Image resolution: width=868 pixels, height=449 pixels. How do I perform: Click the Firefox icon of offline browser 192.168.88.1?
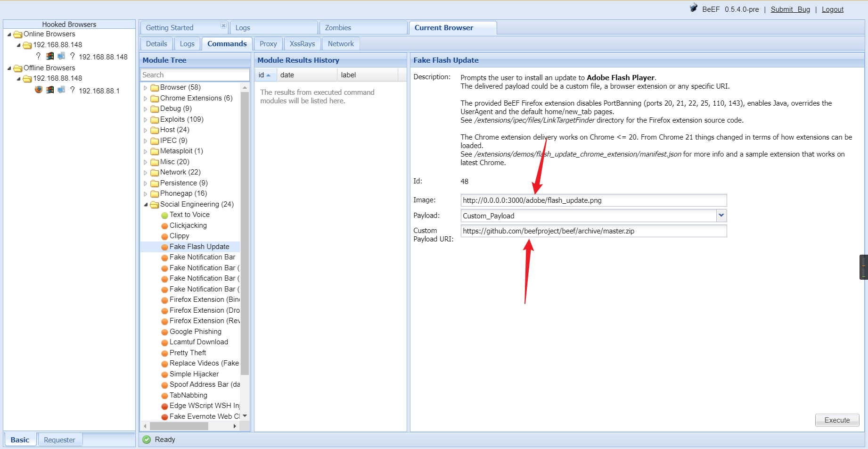tap(39, 89)
